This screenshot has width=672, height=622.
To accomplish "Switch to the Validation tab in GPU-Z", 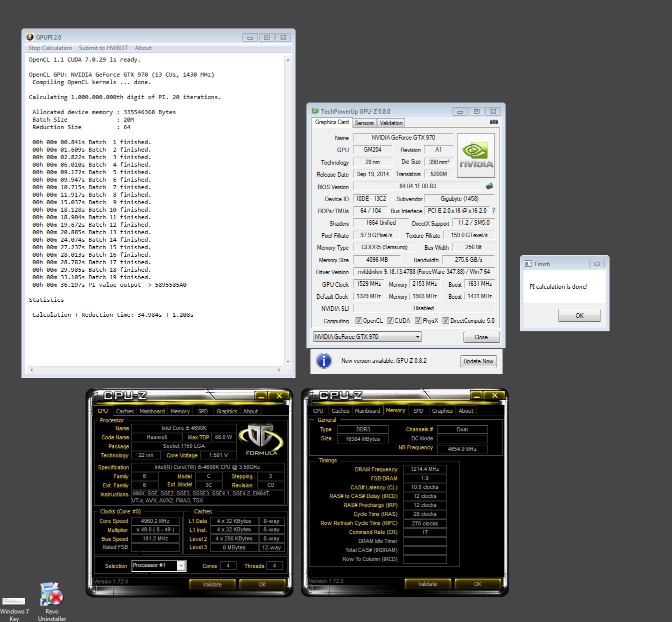I will (391, 123).
